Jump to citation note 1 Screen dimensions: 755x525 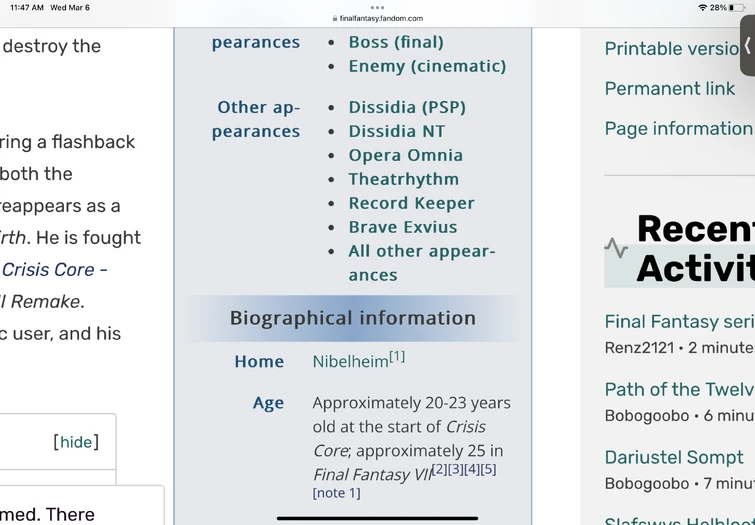[336, 493]
